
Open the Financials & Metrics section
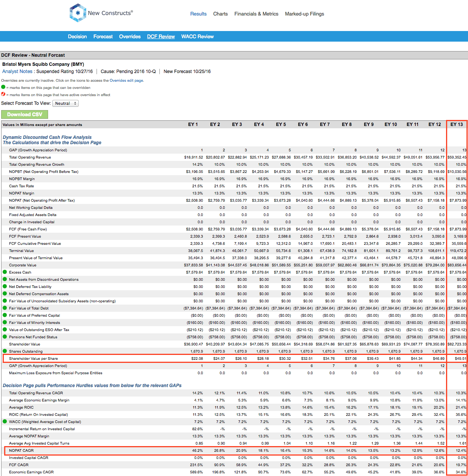coord(256,14)
